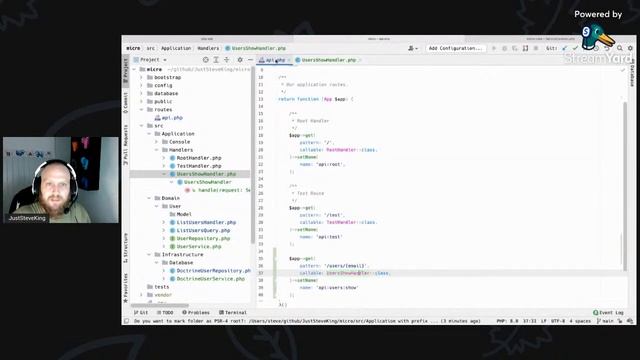Close the api.php editor tab

tap(289, 60)
